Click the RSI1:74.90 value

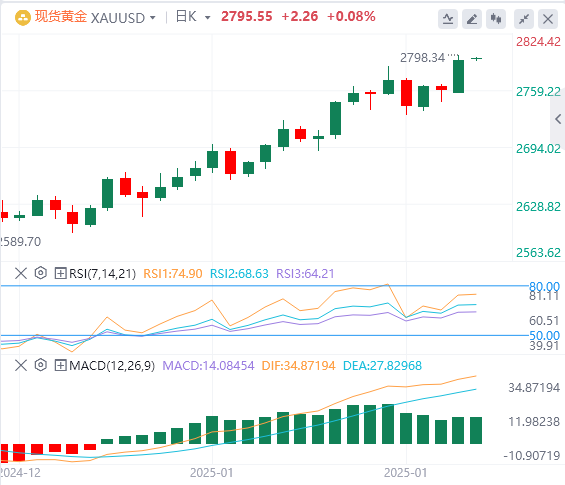click(173, 273)
